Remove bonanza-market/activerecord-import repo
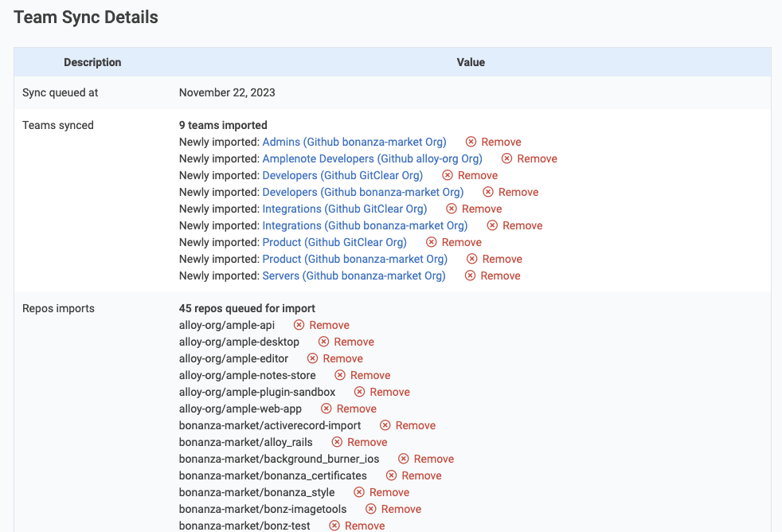The image size is (782, 532). (408, 425)
